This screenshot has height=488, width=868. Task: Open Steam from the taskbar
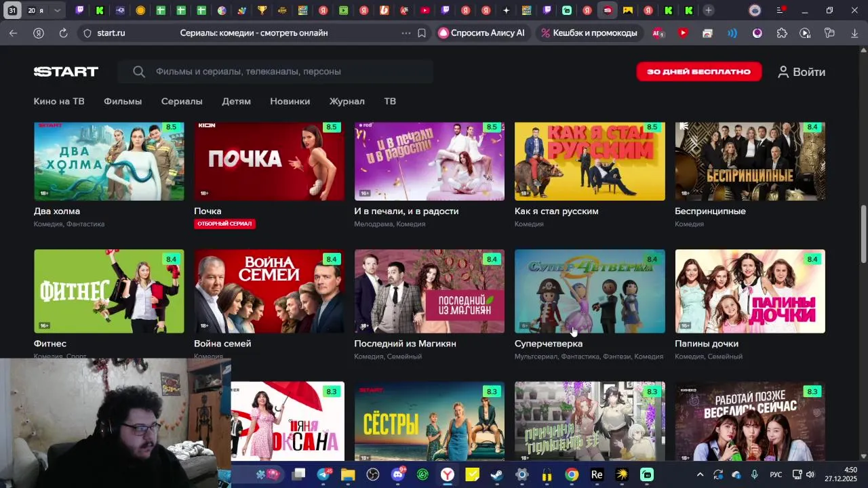click(x=497, y=474)
